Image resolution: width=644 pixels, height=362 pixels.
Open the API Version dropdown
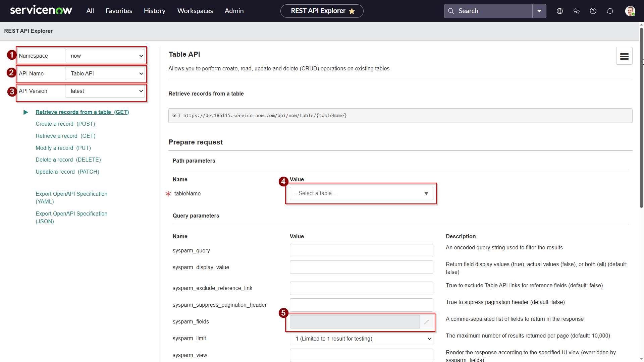click(x=105, y=91)
